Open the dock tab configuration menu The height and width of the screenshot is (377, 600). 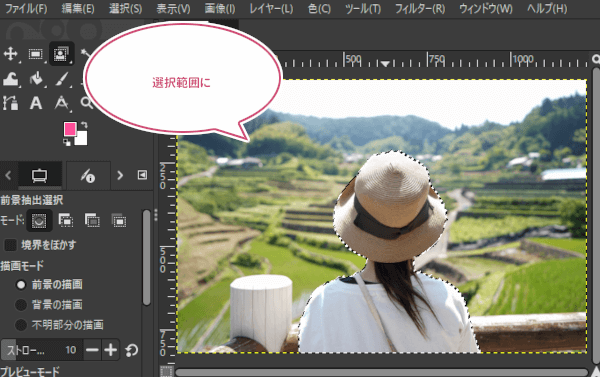[x=142, y=175]
